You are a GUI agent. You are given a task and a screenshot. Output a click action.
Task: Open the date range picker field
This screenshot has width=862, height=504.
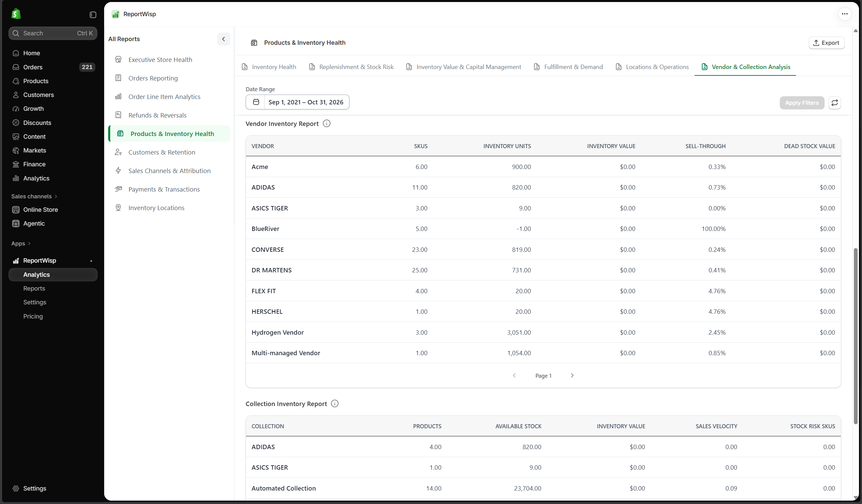coord(297,102)
